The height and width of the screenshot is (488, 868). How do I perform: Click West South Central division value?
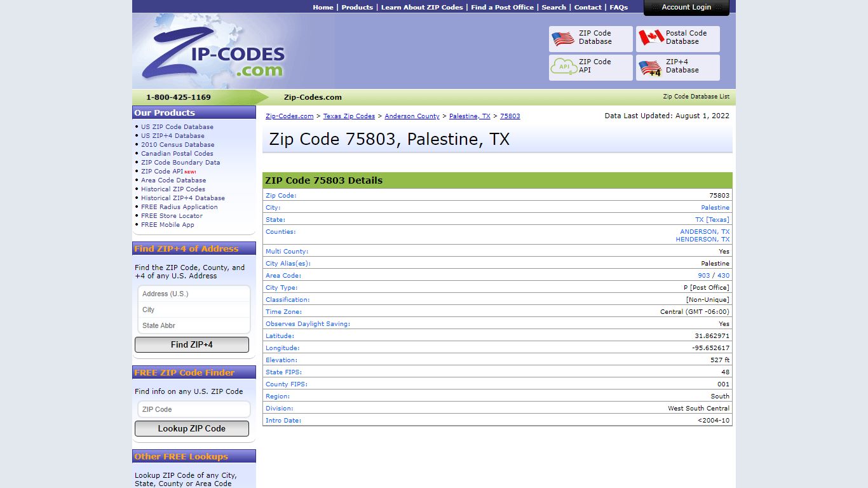[x=699, y=409]
